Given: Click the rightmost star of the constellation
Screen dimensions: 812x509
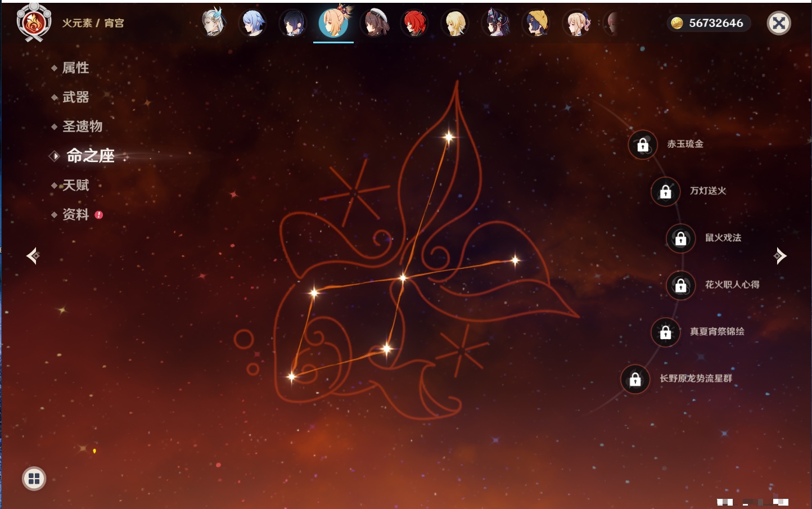Looking at the screenshot, I should click(x=515, y=260).
